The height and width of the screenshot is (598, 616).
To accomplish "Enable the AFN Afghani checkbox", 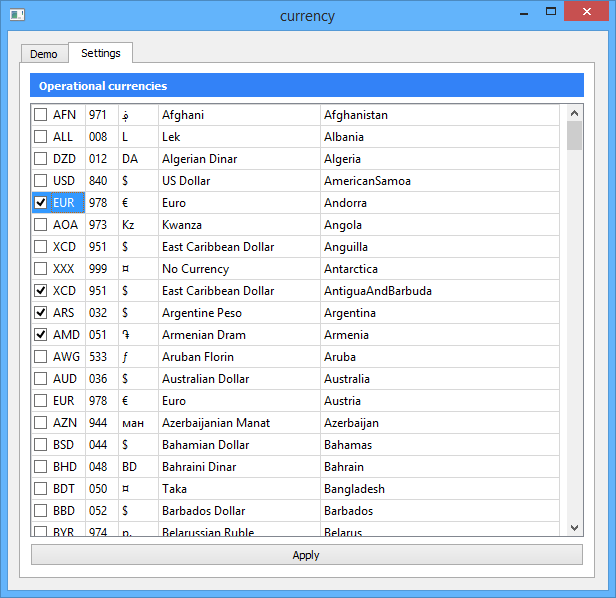I will point(40,115).
